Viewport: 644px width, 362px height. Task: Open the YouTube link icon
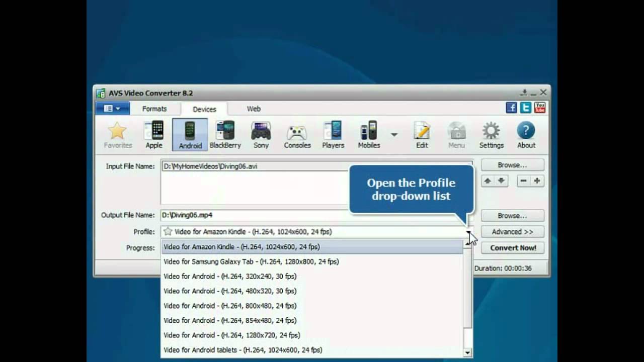[540, 108]
